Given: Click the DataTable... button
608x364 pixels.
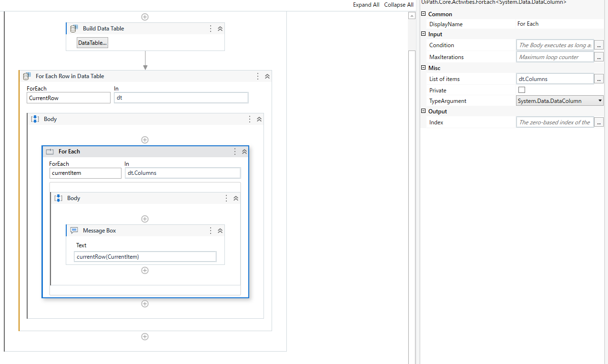Looking at the screenshot, I should click(93, 43).
